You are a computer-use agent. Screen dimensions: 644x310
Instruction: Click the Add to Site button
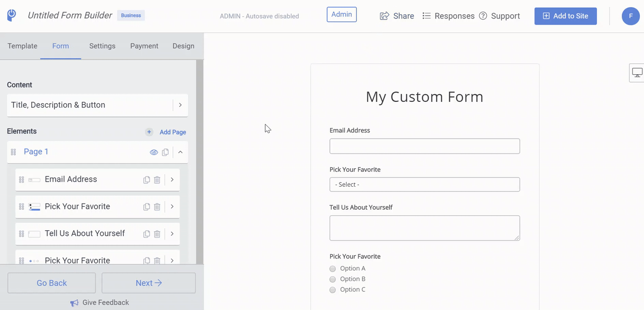[x=566, y=16]
